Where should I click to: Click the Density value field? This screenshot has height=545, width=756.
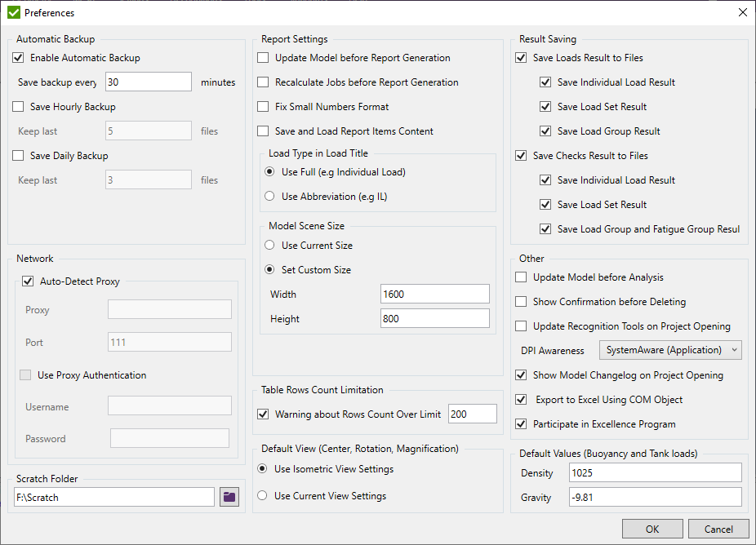[655, 472]
